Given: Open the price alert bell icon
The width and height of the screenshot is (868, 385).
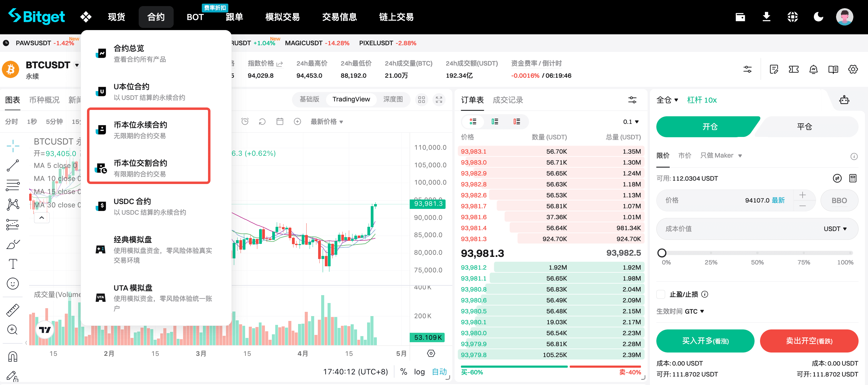Looking at the screenshot, I should (x=813, y=69).
